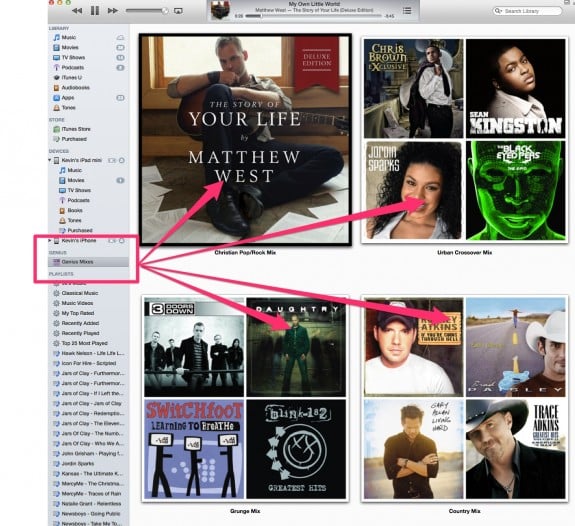Open Podcasts under Kevin's iPad mini
The width and height of the screenshot is (575, 526).
tap(78, 200)
